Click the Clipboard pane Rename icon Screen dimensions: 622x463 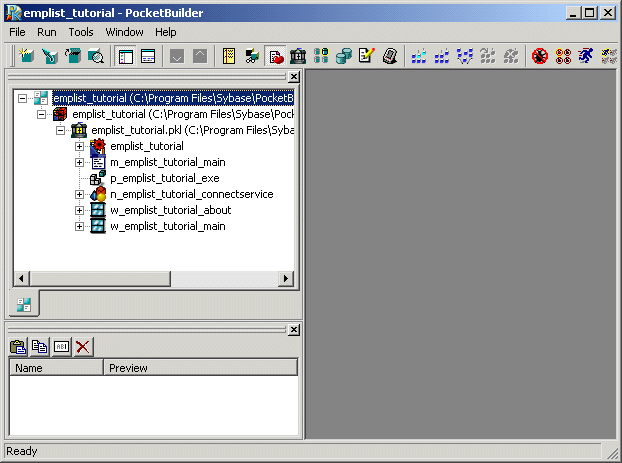coord(61,347)
